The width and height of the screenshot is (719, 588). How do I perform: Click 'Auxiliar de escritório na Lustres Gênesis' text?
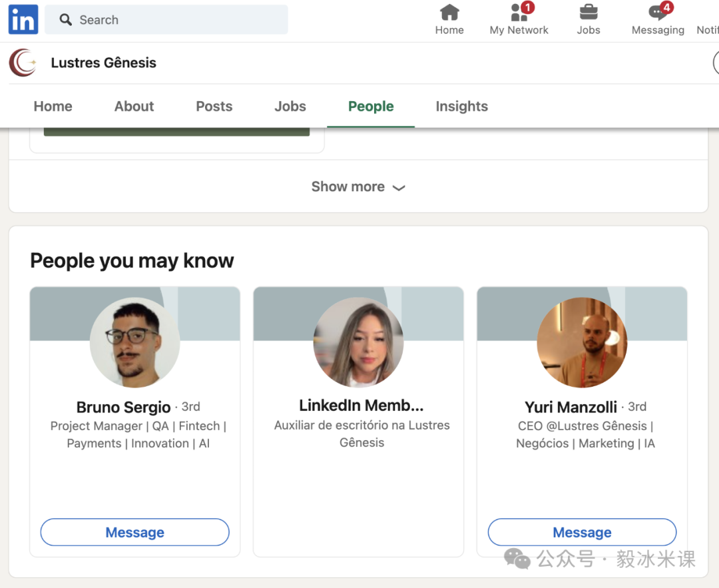[x=361, y=434]
